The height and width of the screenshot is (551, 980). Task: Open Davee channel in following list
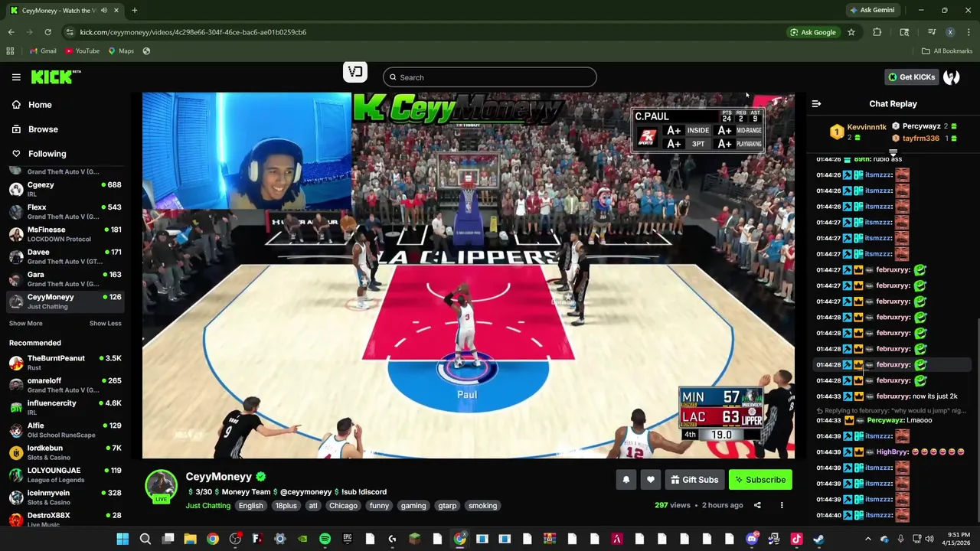point(65,256)
